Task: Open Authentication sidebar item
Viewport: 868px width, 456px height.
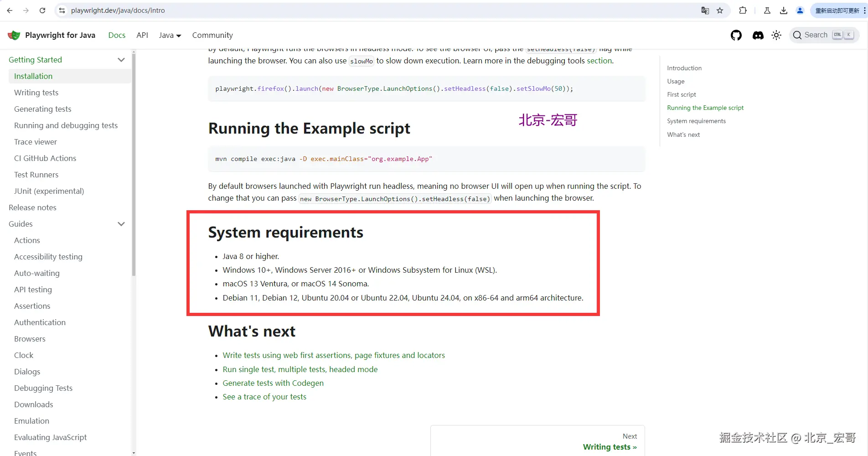Action: 40,322
